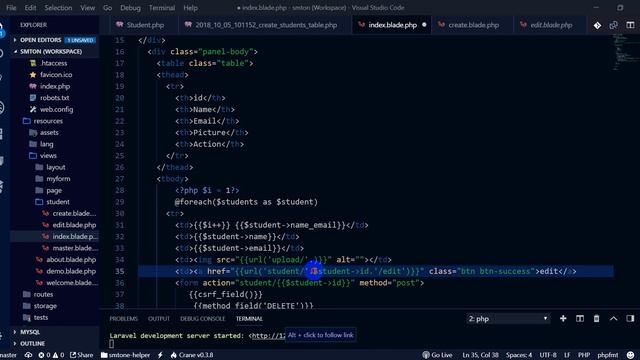Click the Crane v0.3.8 status item
640x360 pixels.
(x=192, y=355)
